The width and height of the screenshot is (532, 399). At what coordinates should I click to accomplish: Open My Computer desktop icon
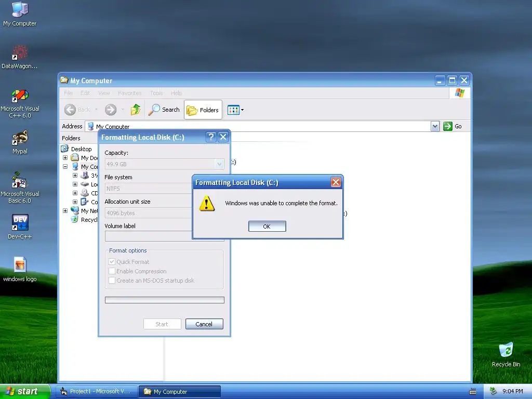click(x=20, y=14)
